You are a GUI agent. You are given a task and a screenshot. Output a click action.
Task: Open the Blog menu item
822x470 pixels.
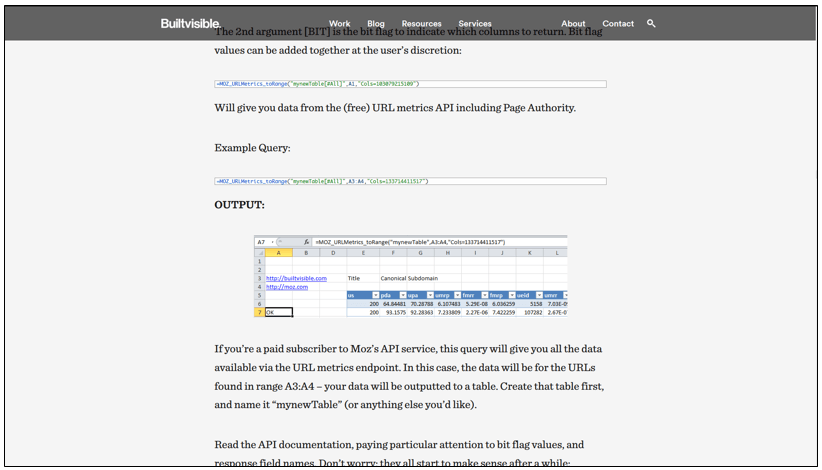click(x=376, y=24)
